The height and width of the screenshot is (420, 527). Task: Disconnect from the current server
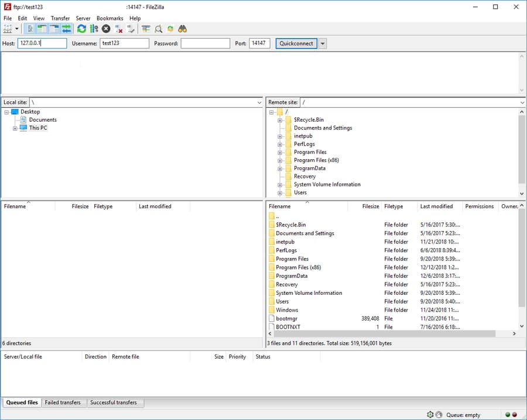[x=118, y=29]
